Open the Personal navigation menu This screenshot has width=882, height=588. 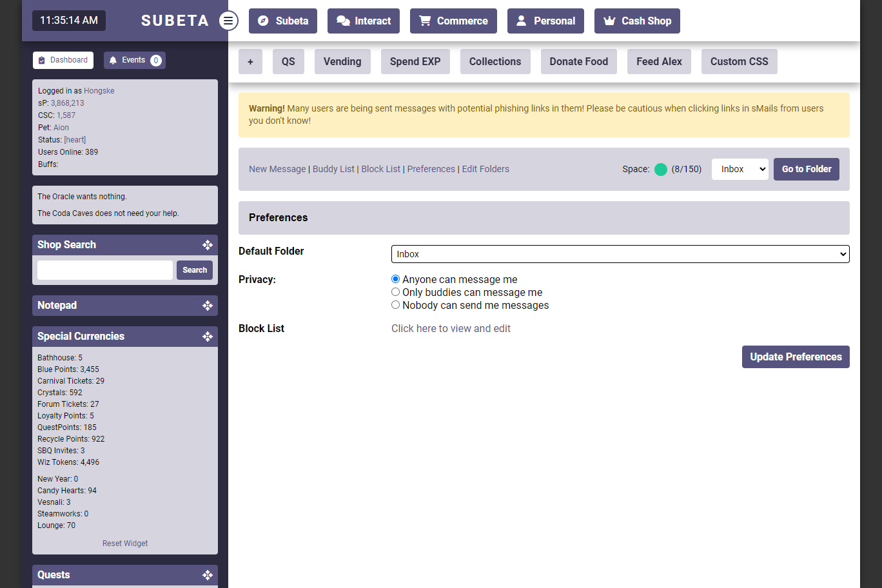point(545,21)
